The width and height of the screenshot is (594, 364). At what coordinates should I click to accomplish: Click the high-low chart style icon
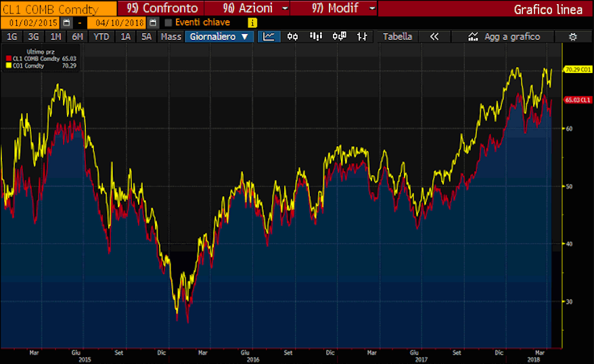(363, 37)
